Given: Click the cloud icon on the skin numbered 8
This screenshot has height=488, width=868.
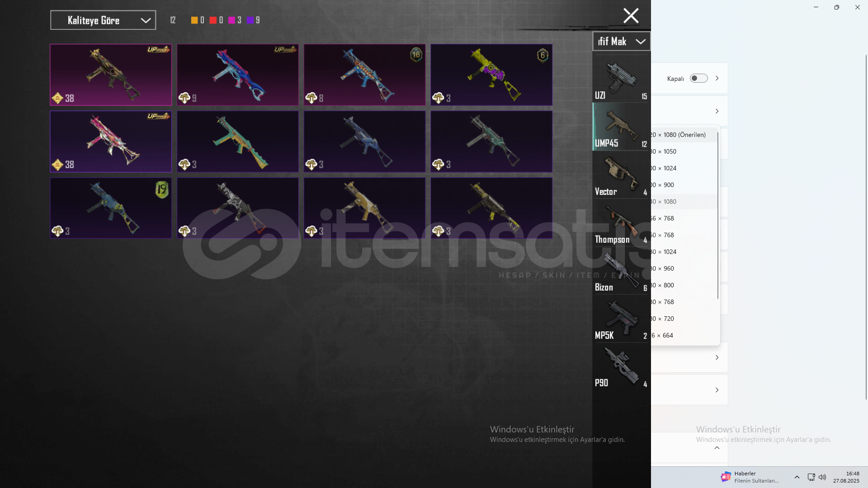Looking at the screenshot, I should click(311, 98).
